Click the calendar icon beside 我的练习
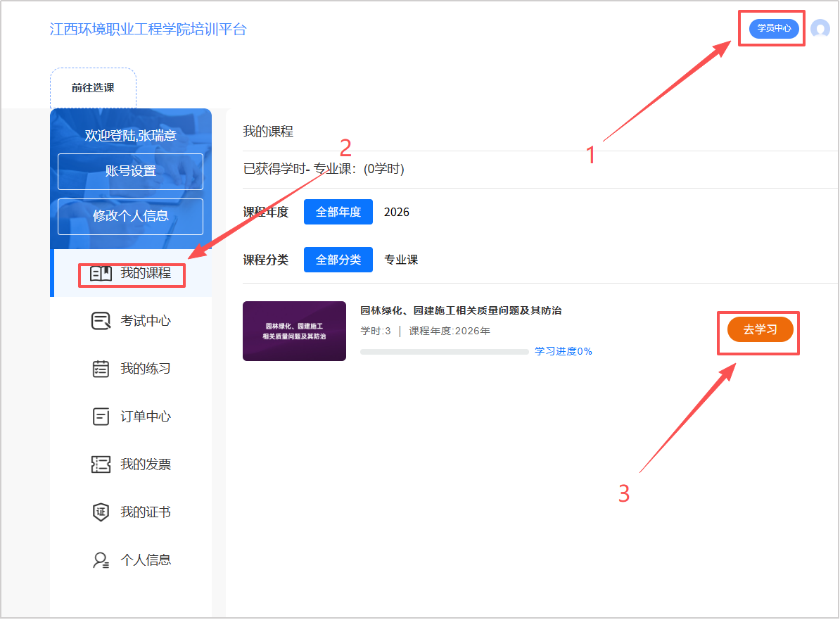The height and width of the screenshot is (620, 840). tap(101, 369)
